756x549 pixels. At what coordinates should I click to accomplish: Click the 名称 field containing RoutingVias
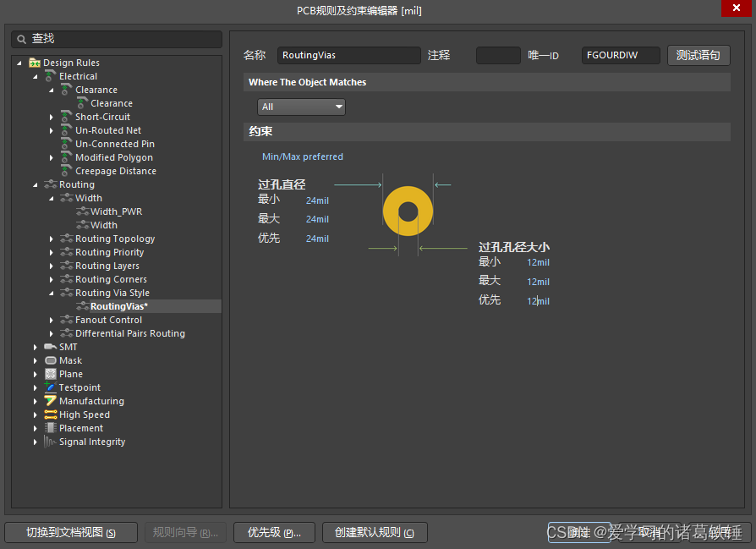[x=348, y=55]
